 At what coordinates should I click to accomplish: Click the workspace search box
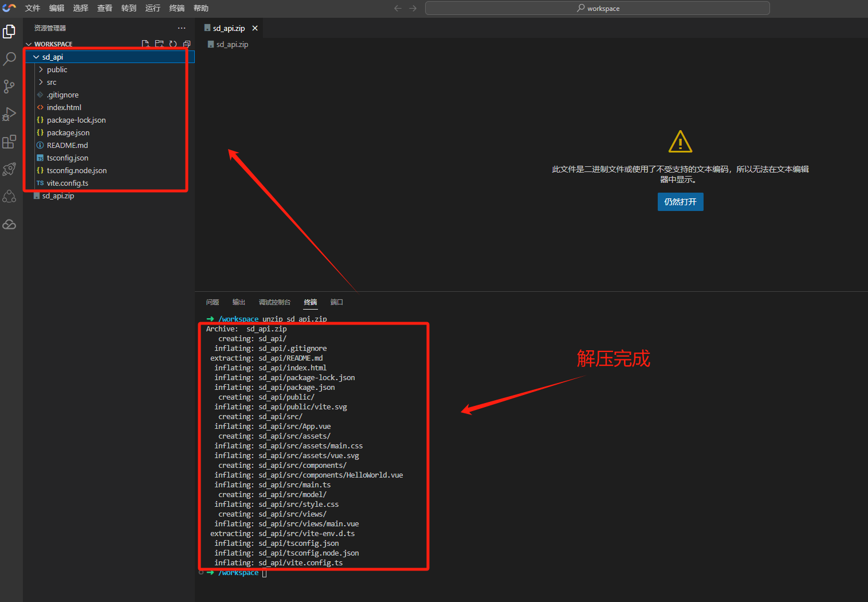coord(597,8)
